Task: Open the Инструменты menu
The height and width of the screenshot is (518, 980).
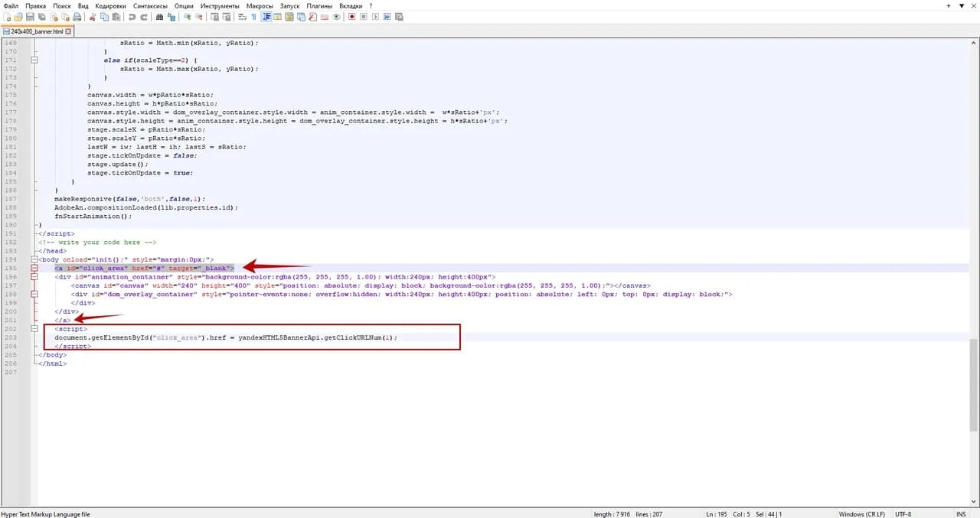Action: (220, 5)
